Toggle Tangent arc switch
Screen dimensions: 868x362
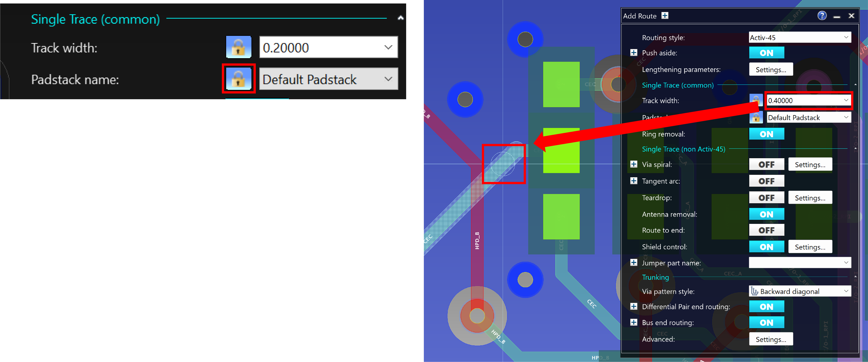pos(767,181)
